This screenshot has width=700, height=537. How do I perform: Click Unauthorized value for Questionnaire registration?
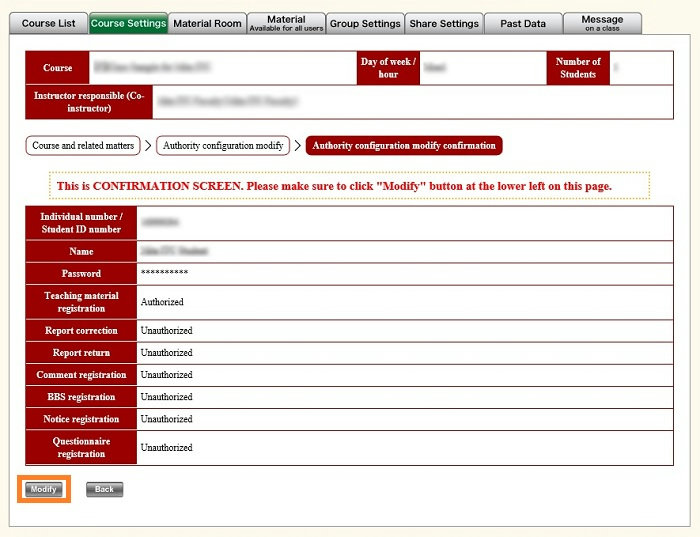click(x=166, y=448)
